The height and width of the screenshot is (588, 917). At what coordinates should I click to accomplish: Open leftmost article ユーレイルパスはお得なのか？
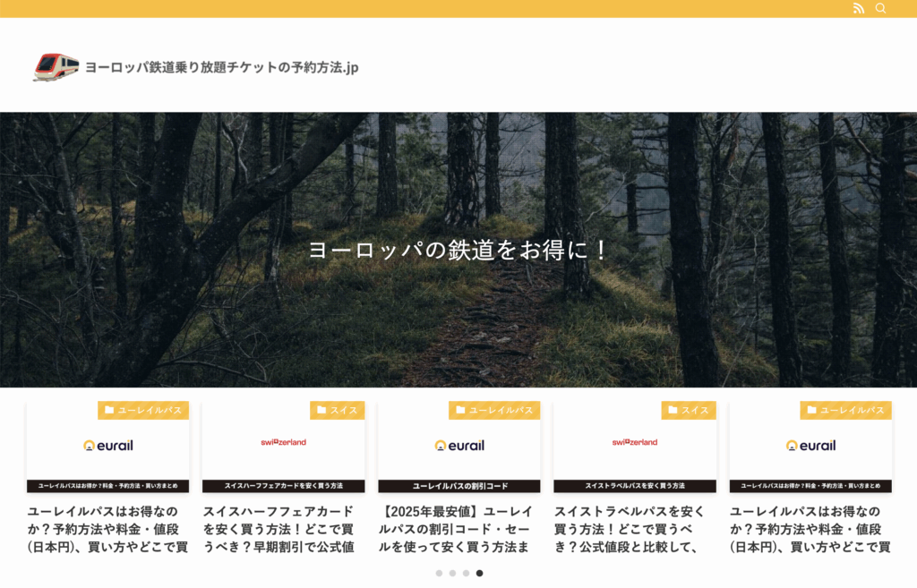click(107, 529)
